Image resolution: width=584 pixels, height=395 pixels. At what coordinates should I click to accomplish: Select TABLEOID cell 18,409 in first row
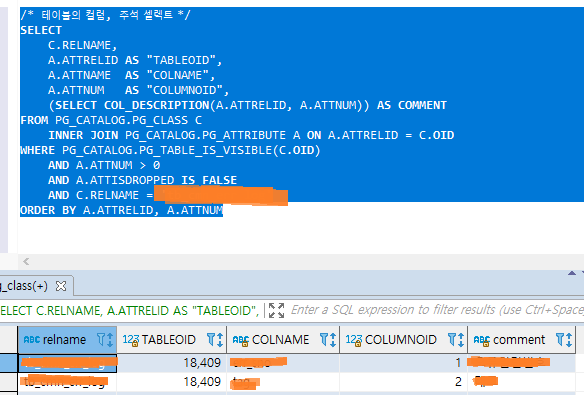click(x=172, y=363)
